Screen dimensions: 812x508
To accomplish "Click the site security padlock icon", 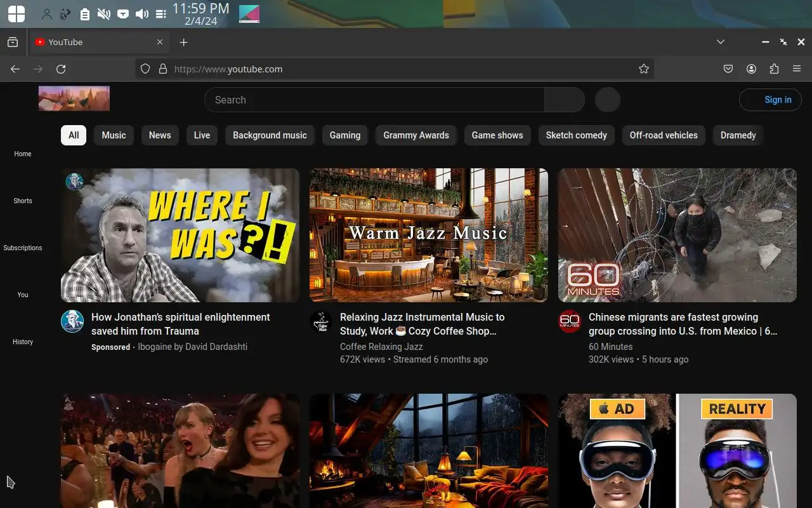I will pos(163,69).
